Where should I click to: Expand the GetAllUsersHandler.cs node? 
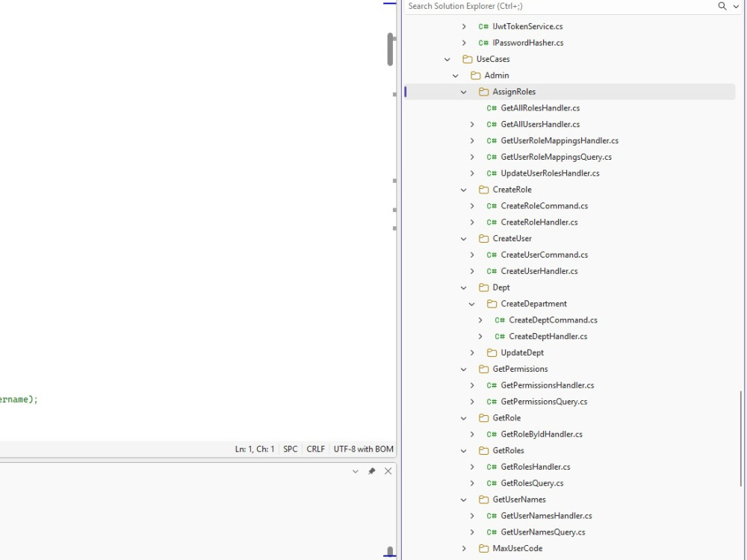pyautogui.click(x=472, y=124)
